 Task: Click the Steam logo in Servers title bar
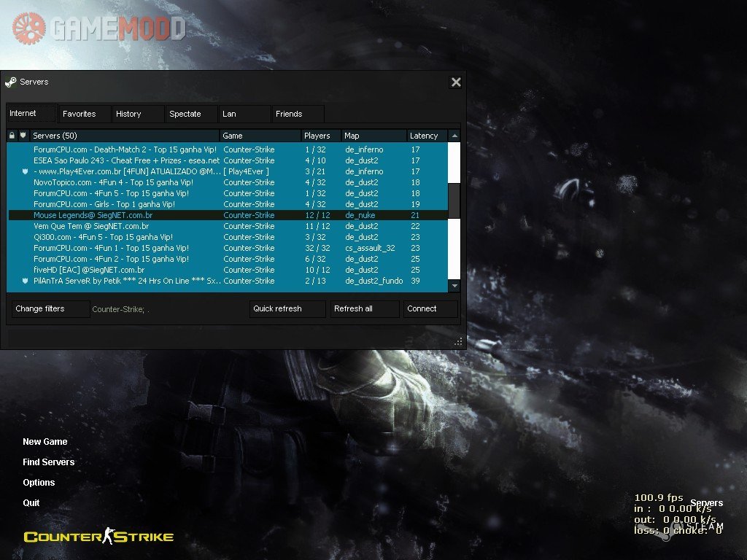coord(11,82)
